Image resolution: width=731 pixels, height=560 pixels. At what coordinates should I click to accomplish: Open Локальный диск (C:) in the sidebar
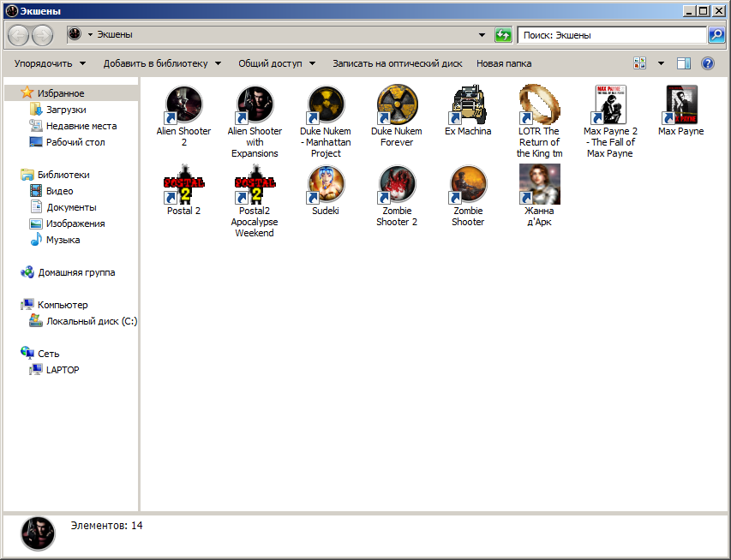point(92,321)
